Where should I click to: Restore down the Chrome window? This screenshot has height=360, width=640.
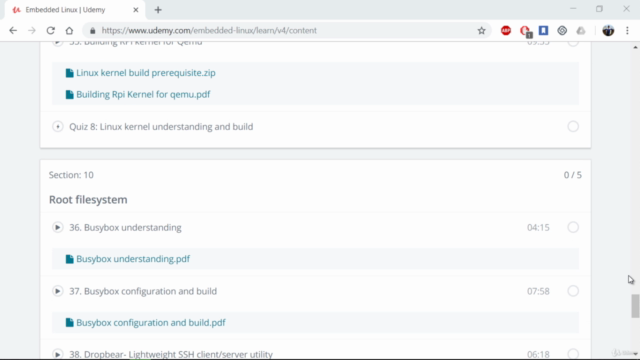pyautogui.click(x=599, y=9)
